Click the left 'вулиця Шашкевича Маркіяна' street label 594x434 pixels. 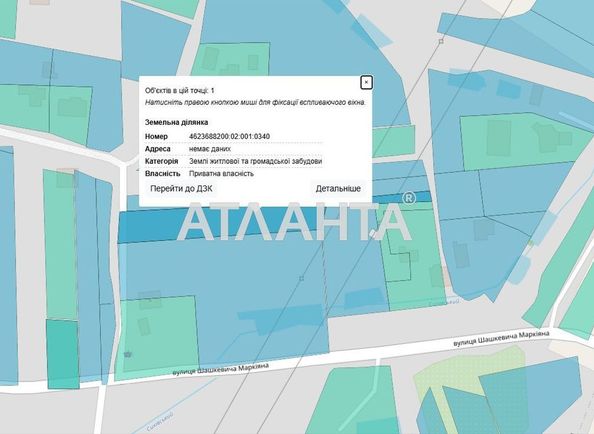click(x=220, y=369)
